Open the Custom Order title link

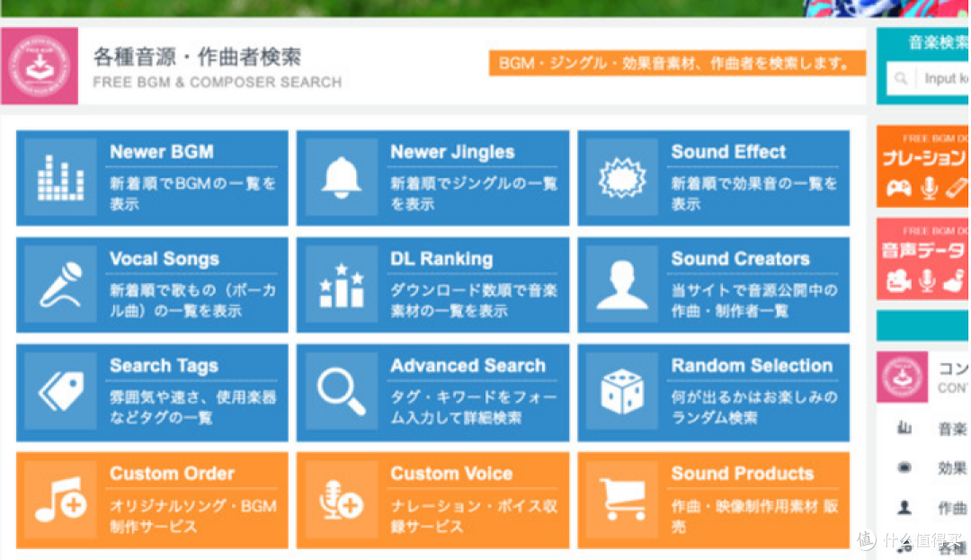[172, 474]
